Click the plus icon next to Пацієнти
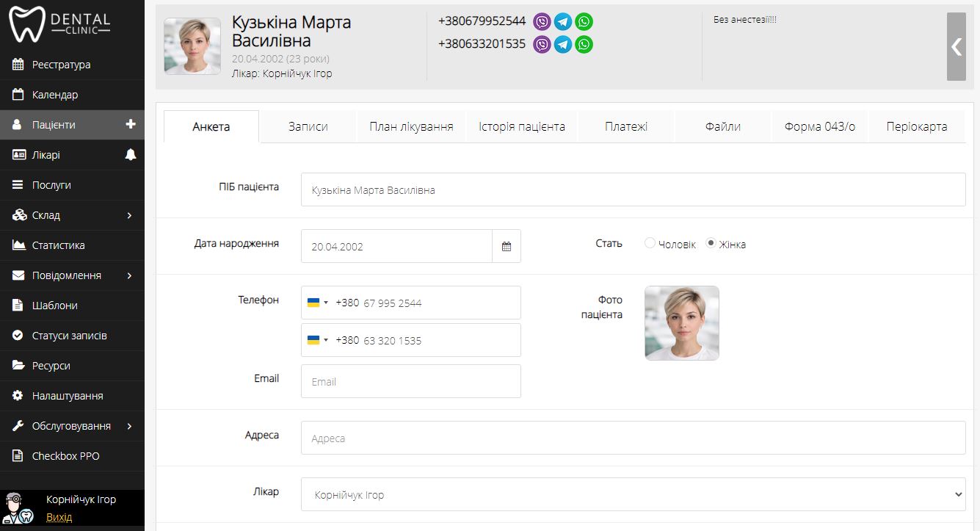This screenshot has height=531, width=980. click(131, 125)
